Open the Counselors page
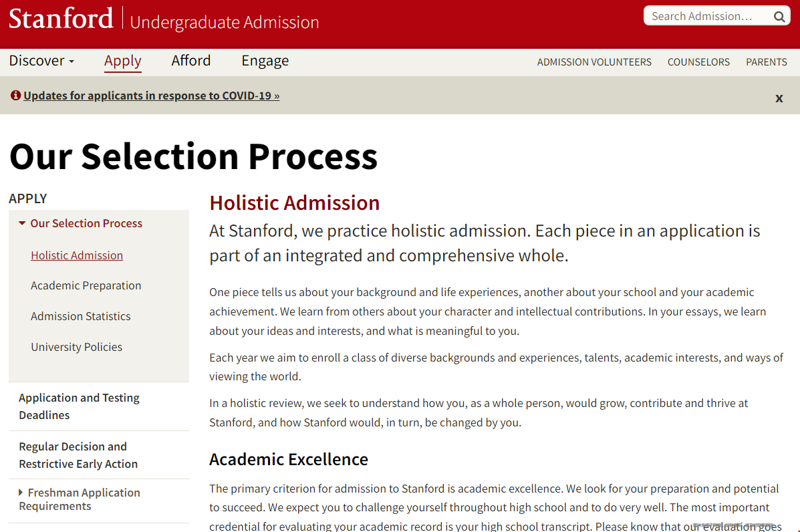Image resolution: width=800 pixels, height=532 pixels. [x=698, y=61]
